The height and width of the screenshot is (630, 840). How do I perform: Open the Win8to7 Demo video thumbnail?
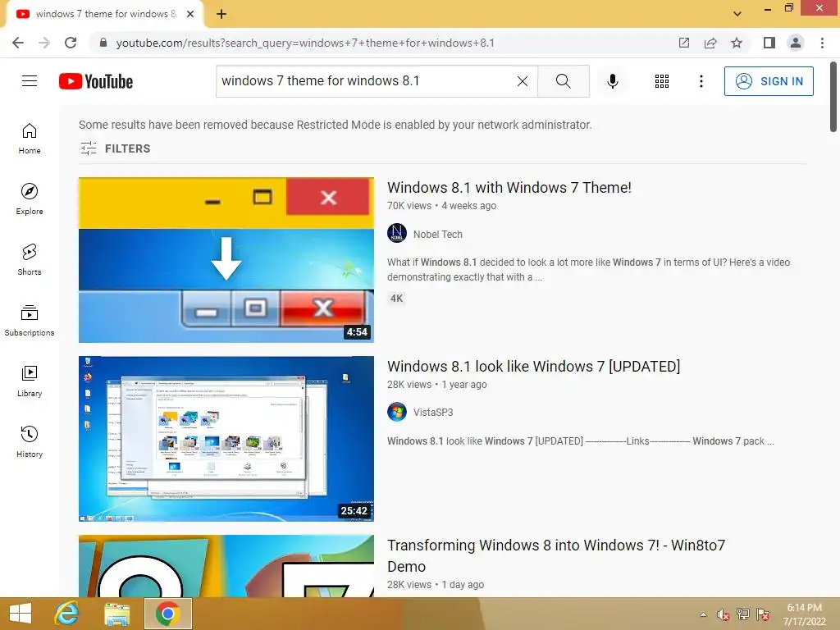click(x=226, y=566)
